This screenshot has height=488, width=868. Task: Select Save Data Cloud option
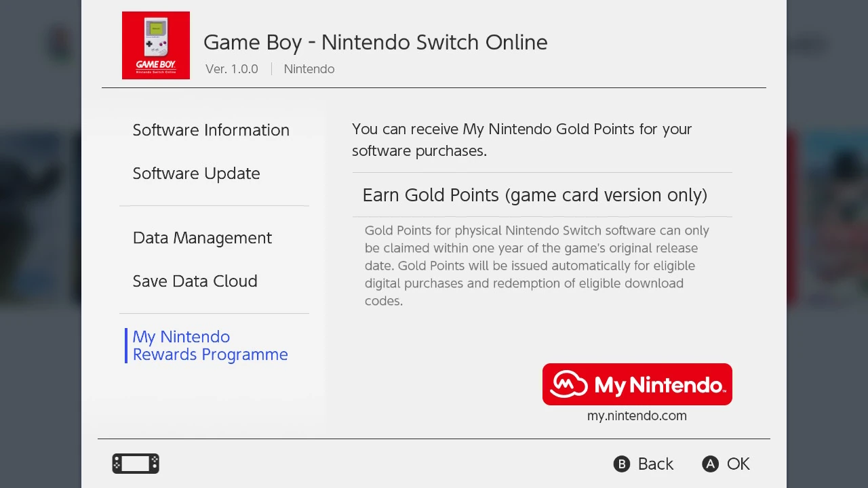coord(195,281)
